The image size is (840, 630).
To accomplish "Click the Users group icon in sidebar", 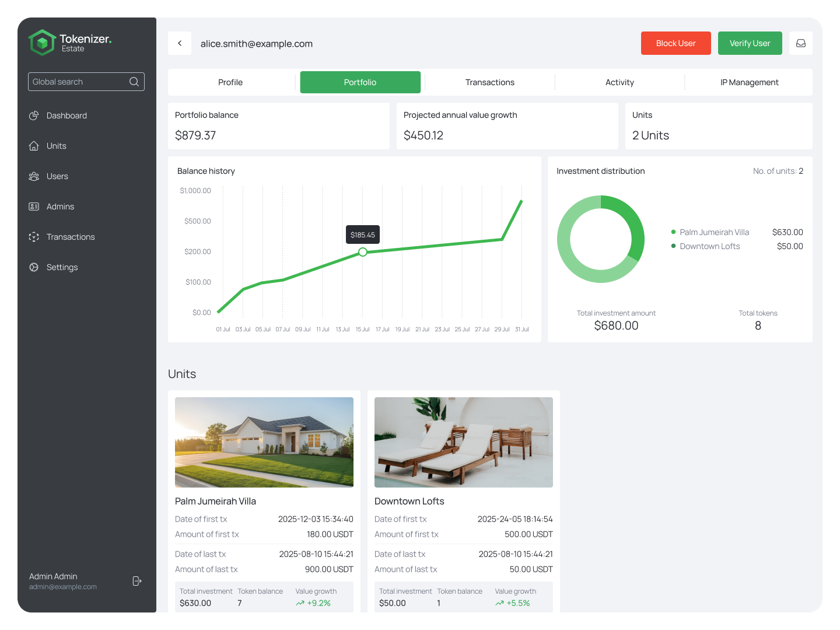I will (x=34, y=176).
